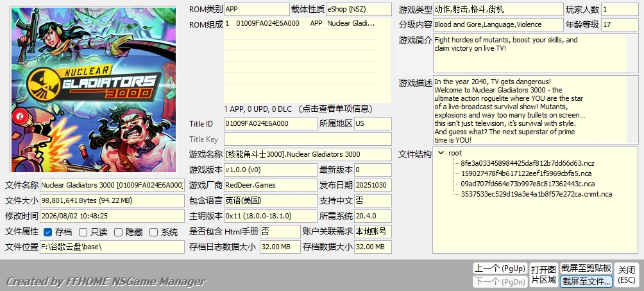
Task: Focus the empty Title Key field
Action: [308, 139]
